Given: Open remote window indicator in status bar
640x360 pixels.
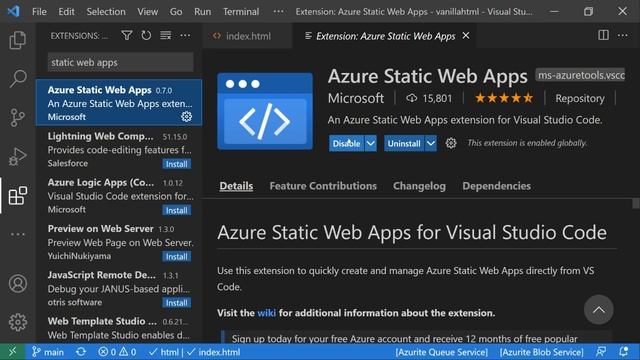Looking at the screenshot, I should pyautogui.click(x=12, y=352).
